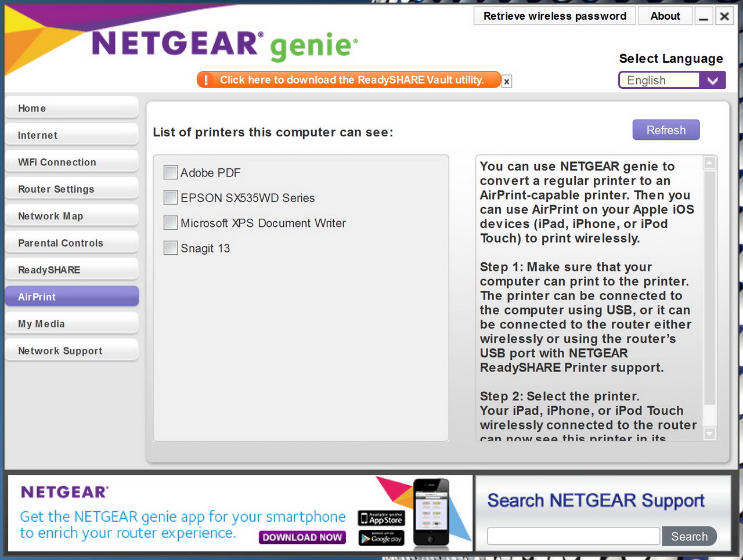Open the Google Play badge
This screenshot has height=560, width=743.
381,538
